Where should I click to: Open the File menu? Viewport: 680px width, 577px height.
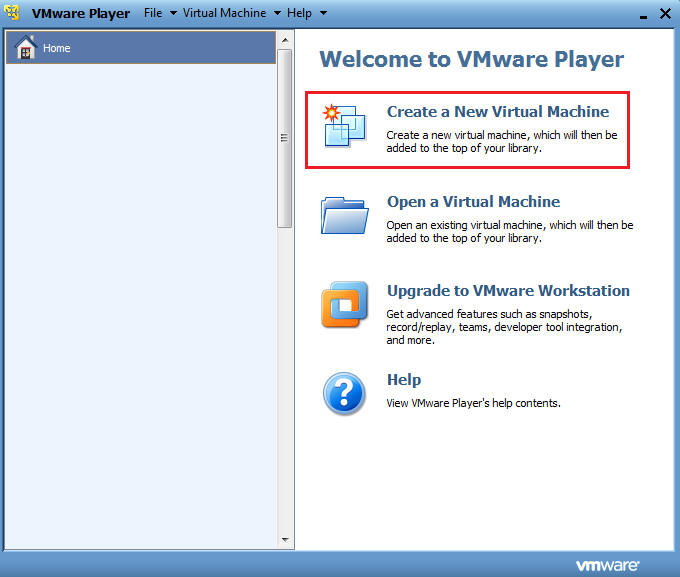pos(153,13)
